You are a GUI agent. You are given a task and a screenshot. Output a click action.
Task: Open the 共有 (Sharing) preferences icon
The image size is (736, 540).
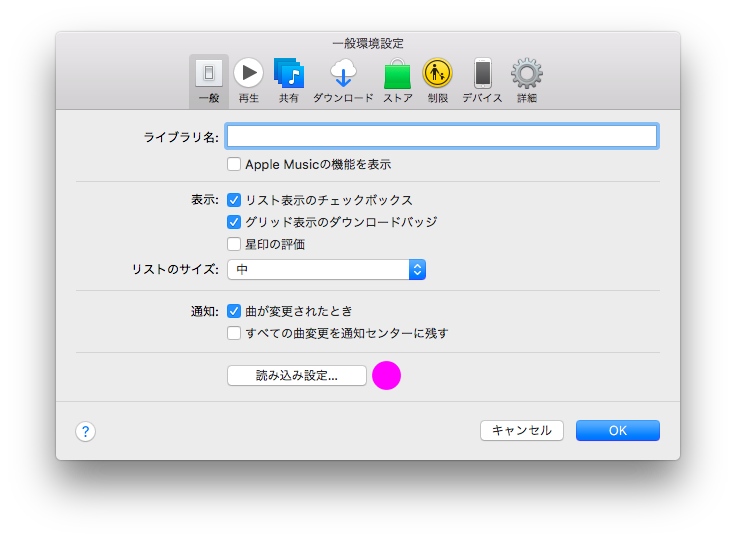tap(289, 73)
